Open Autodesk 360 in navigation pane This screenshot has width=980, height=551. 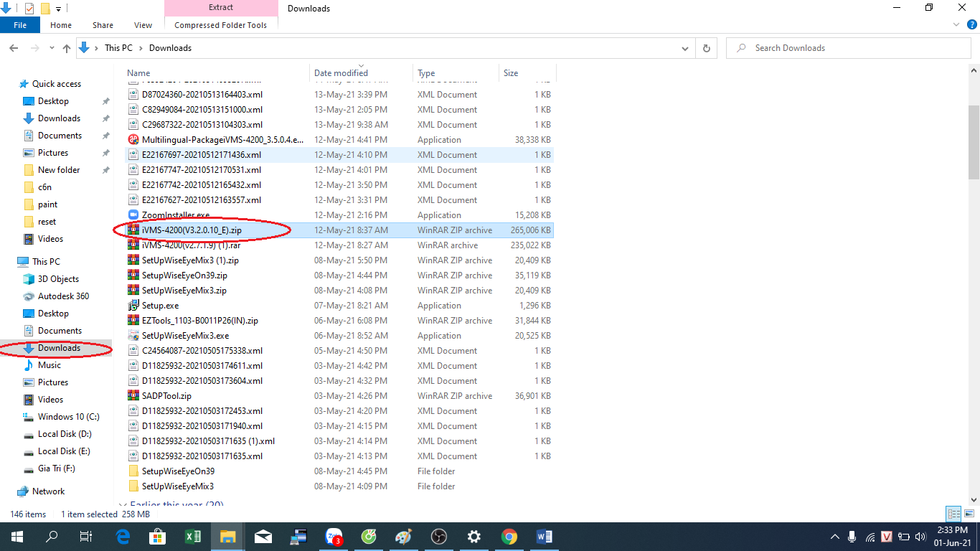tap(63, 296)
